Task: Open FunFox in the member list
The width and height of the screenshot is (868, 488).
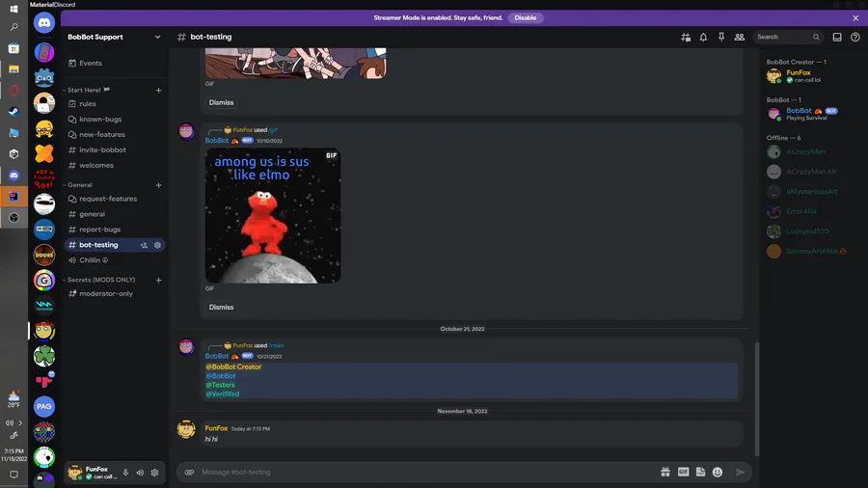Action: [x=813, y=76]
